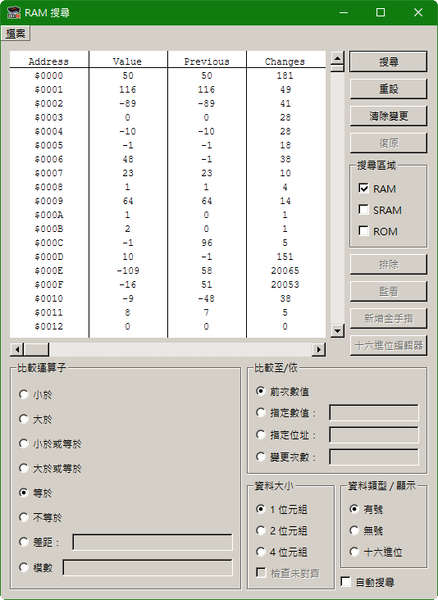Click the 搜尋 button
The height and width of the screenshot is (600, 438).
pyautogui.click(x=388, y=62)
